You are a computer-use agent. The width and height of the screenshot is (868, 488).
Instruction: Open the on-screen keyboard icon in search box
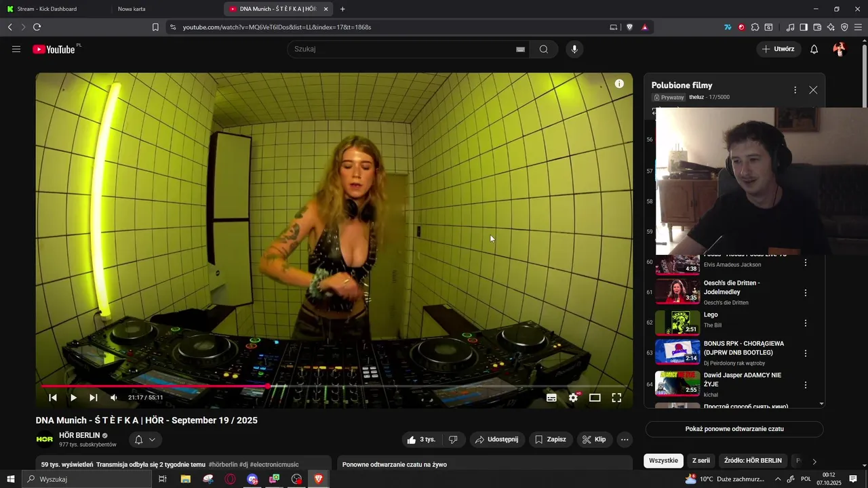click(520, 49)
